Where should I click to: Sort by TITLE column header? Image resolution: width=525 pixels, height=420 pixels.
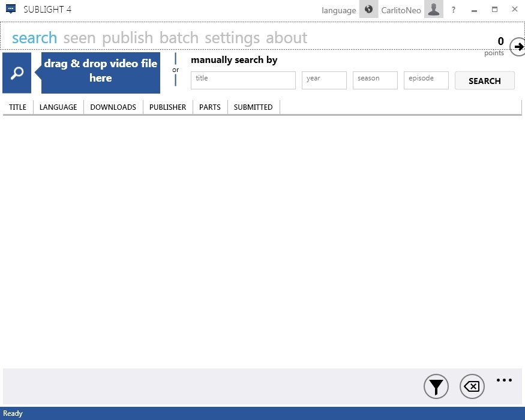(18, 107)
